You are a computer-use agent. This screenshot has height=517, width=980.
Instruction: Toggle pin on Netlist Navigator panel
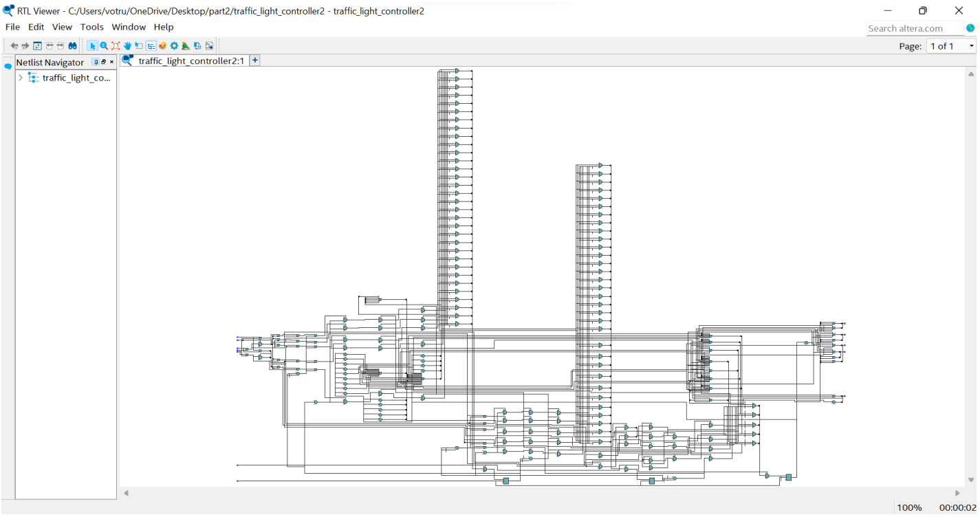[x=96, y=62]
